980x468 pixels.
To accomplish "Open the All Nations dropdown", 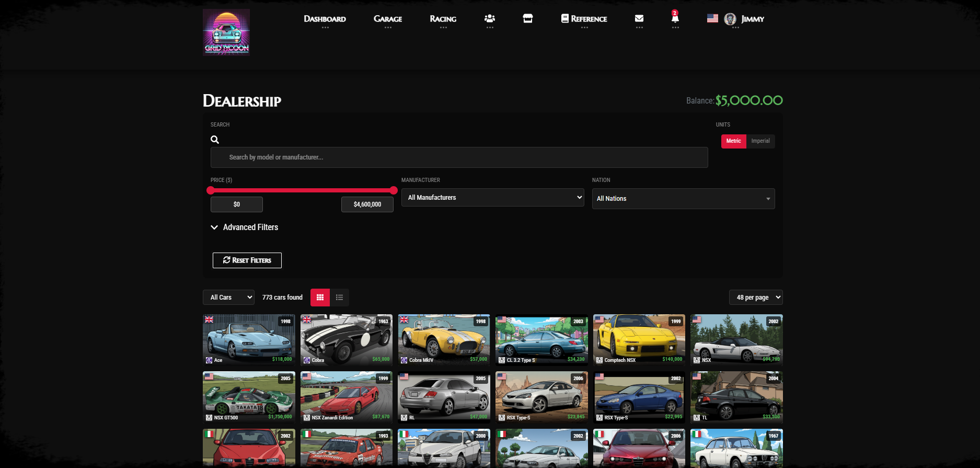I will pyautogui.click(x=683, y=199).
